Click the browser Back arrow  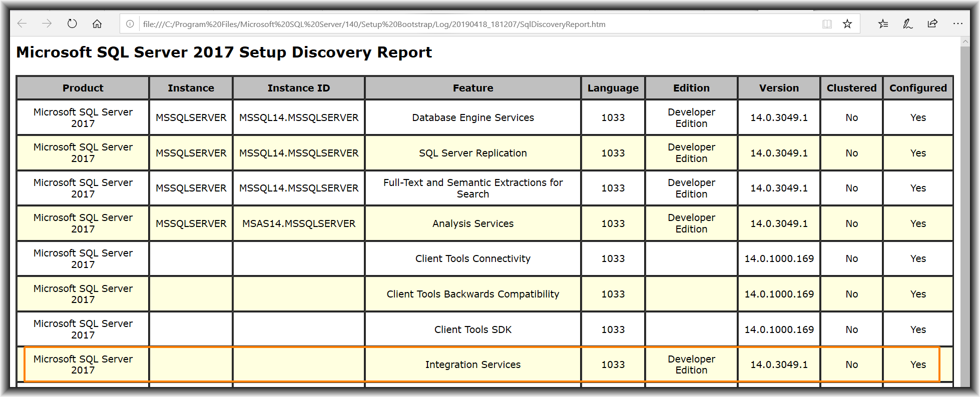(22, 23)
